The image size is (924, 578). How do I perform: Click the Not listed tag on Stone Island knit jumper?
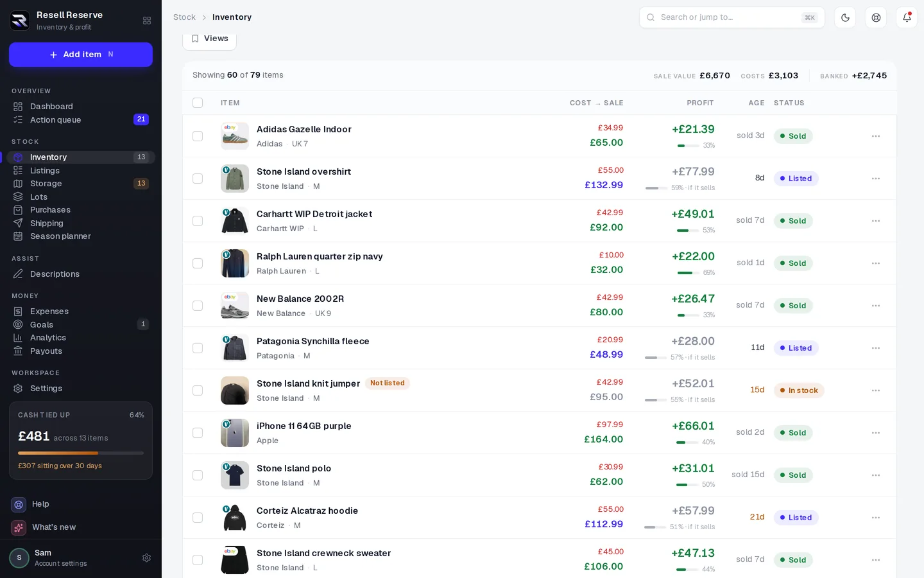tap(388, 383)
